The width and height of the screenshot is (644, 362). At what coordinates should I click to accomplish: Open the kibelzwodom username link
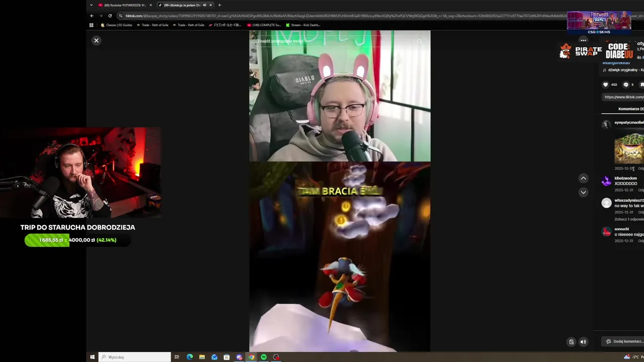pyautogui.click(x=625, y=178)
